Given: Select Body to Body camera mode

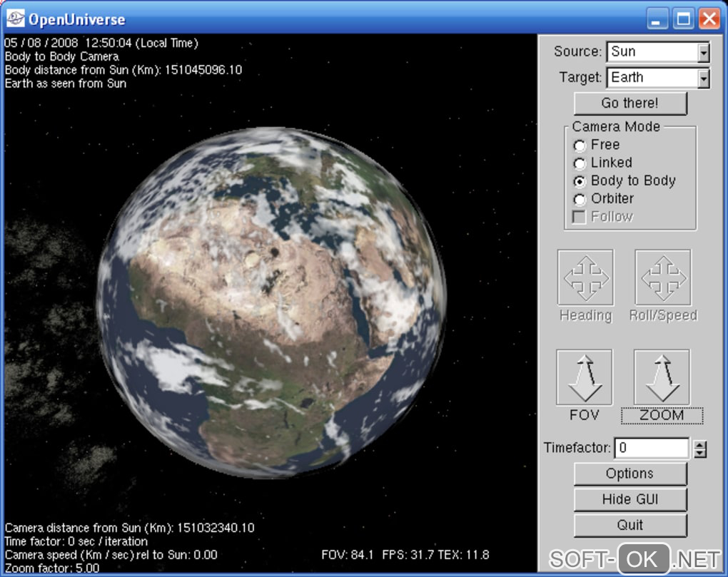Looking at the screenshot, I should point(579,181).
